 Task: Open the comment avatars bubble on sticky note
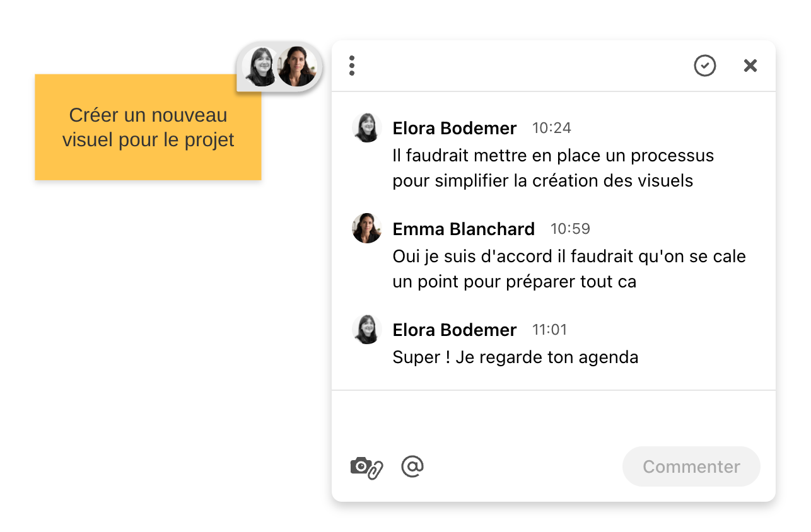click(x=279, y=66)
